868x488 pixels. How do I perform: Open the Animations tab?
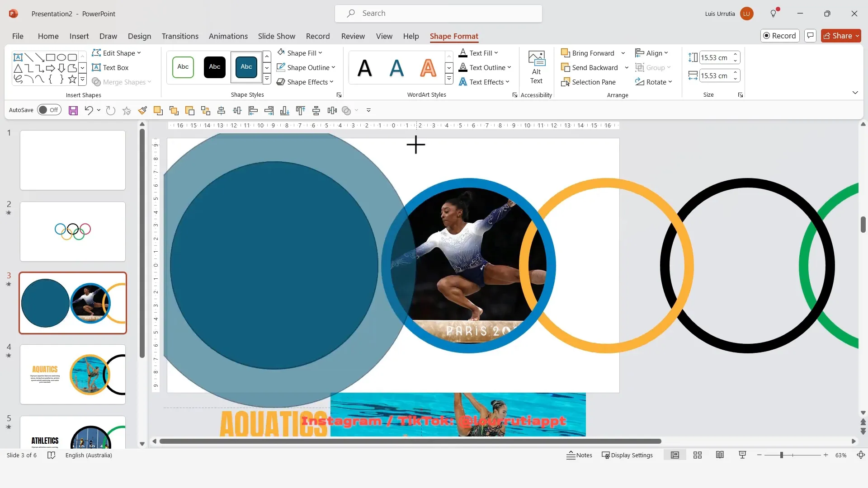[x=228, y=36]
